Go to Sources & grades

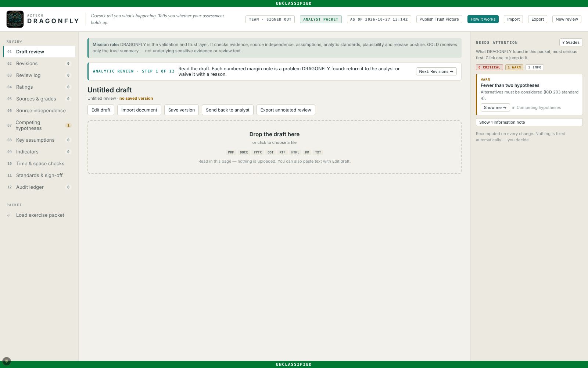(39, 99)
